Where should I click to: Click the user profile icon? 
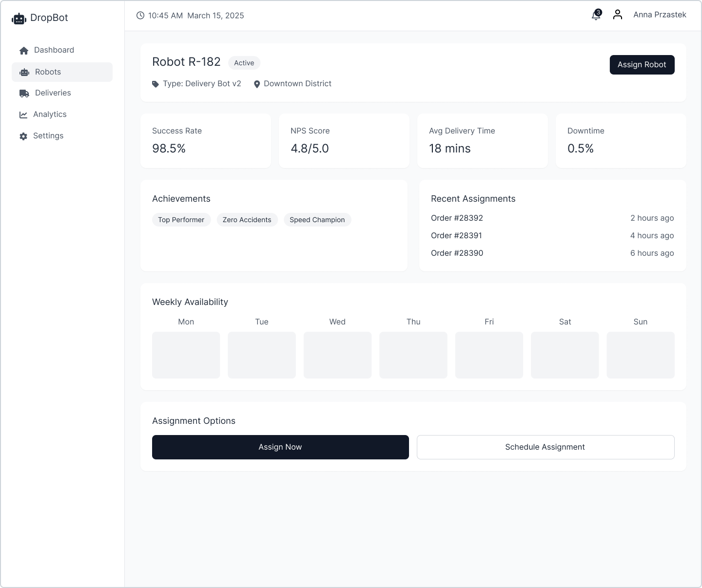click(x=618, y=15)
